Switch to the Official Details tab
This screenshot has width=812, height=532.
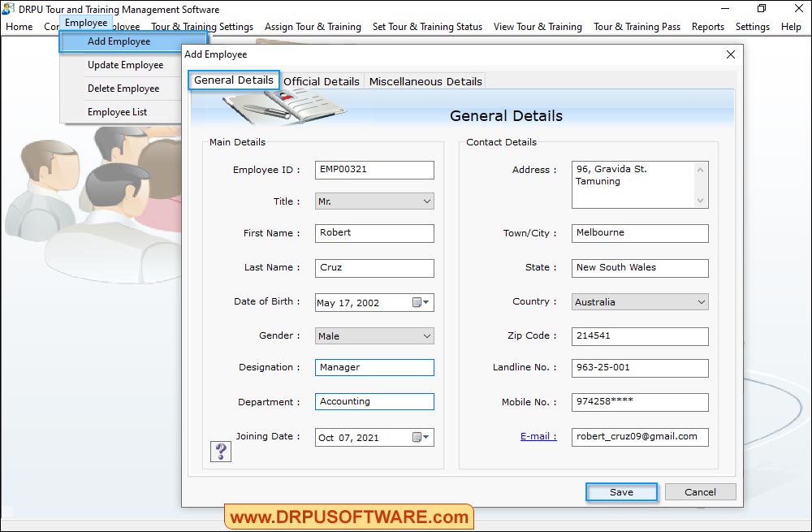click(322, 81)
